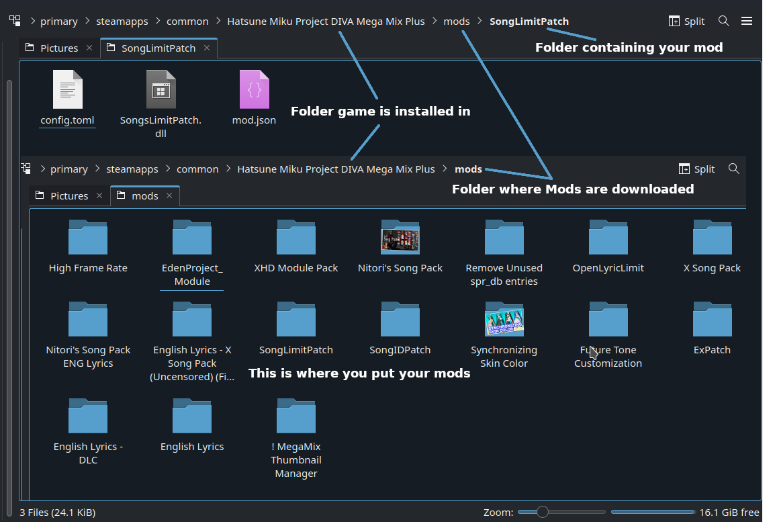Switch to Pictures tab in lower window
This screenshot has width=775, height=532.
pyautogui.click(x=69, y=195)
